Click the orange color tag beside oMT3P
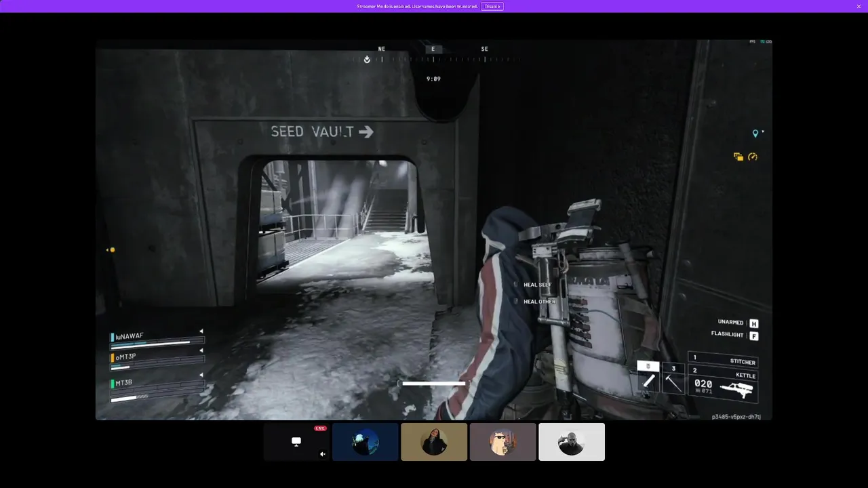 [x=113, y=357]
